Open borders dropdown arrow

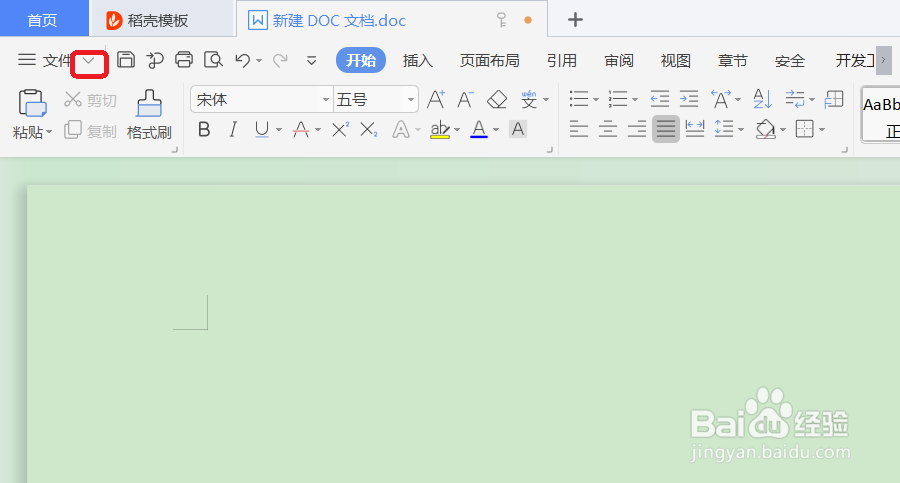822,130
